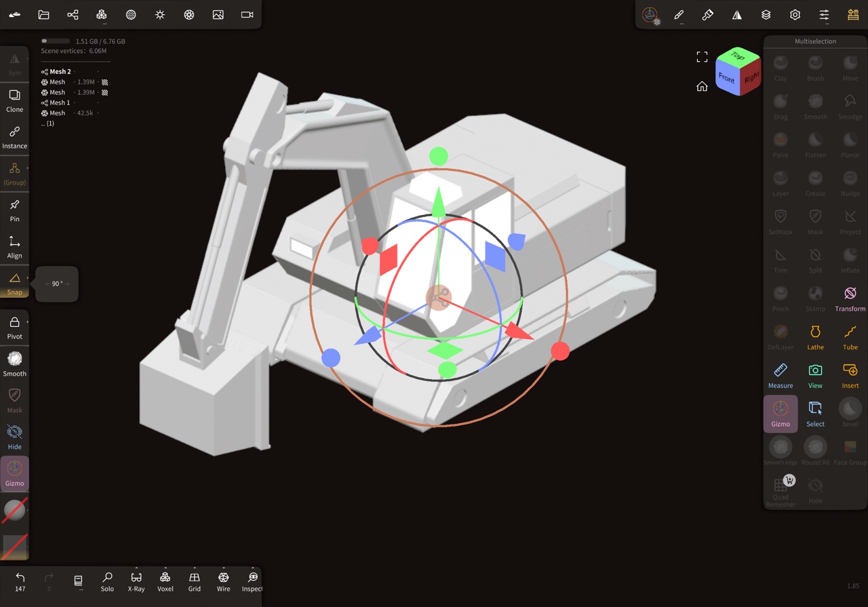The width and height of the screenshot is (868, 607).
Task: Click the green translate arrow on gizmo
Action: [x=439, y=202]
